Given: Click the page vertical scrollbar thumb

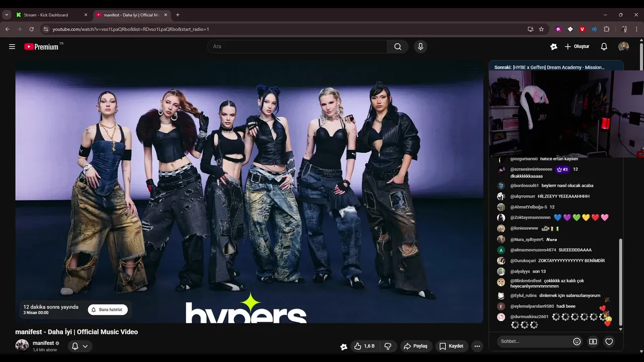Looking at the screenshot, I should coord(641,56).
